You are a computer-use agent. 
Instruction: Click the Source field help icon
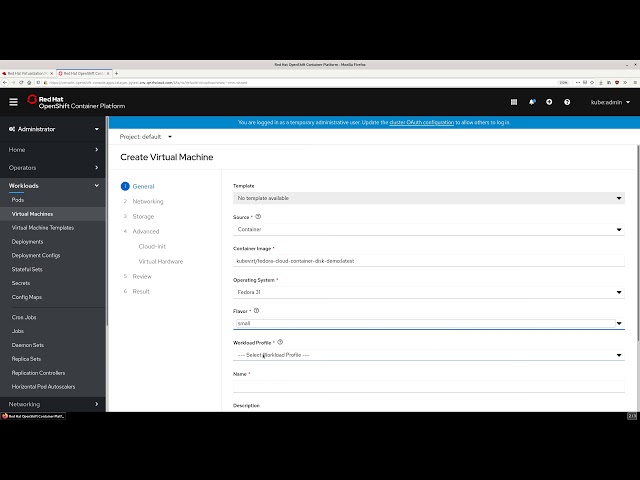click(x=258, y=217)
